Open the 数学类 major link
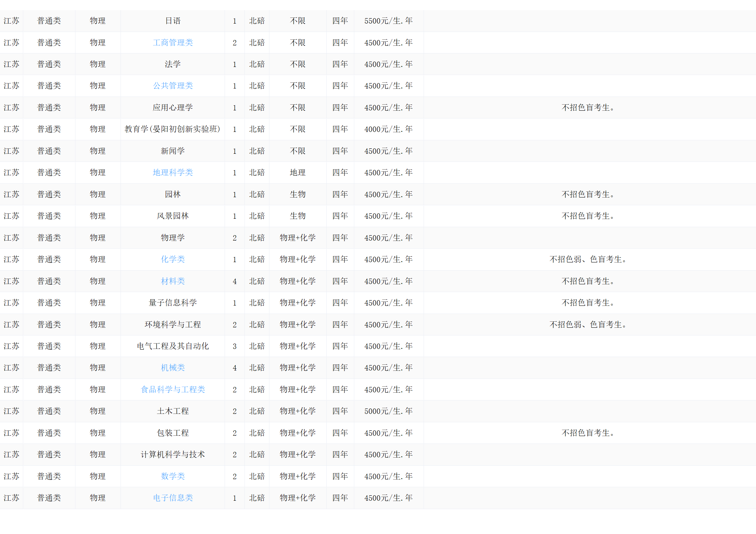 (173, 476)
